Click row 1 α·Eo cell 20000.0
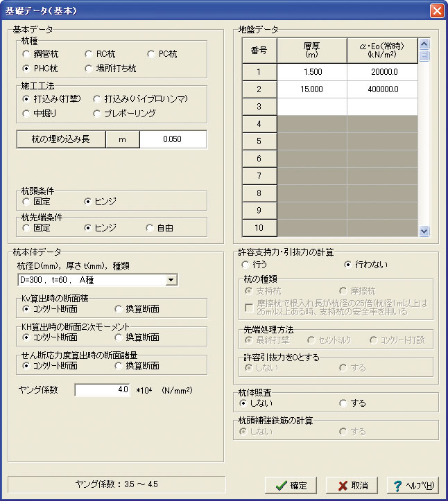 [382, 72]
